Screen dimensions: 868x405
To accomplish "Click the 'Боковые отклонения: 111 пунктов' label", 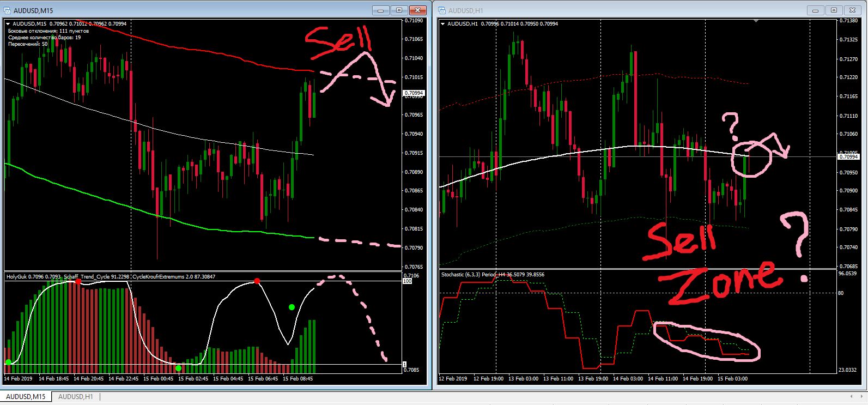I will (x=48, y=31).
